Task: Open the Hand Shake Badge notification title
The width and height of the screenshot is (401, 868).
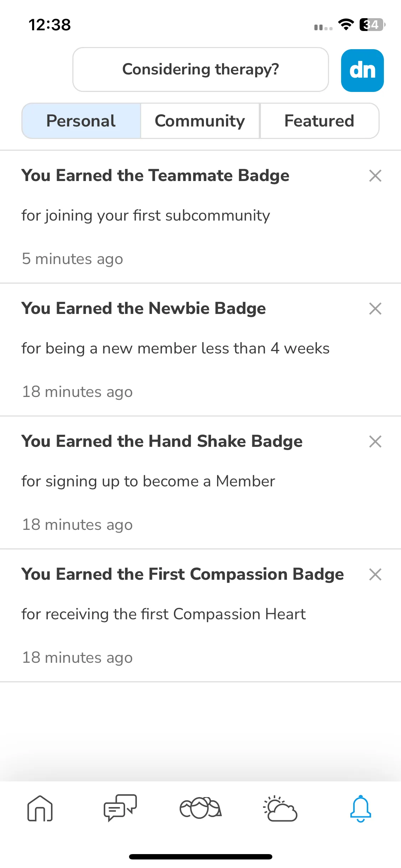Action: 162,441
